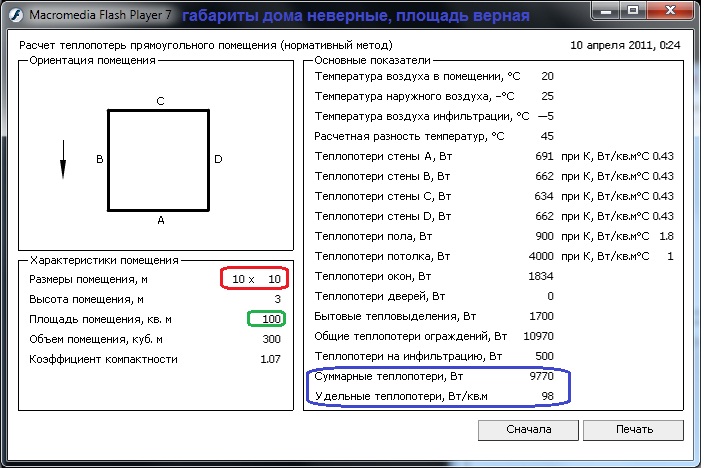Click the first room dimension value
This screenshot has width=704, height=469.
pyautogui.click(x=238, y=278)
